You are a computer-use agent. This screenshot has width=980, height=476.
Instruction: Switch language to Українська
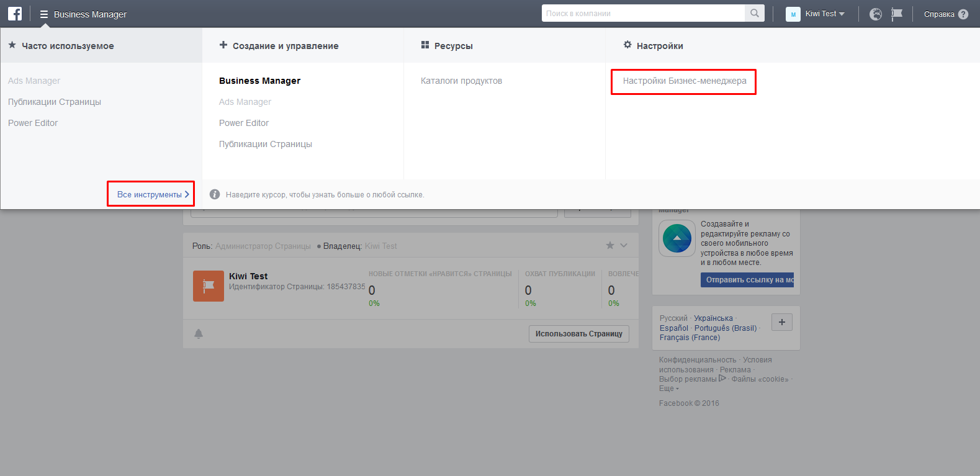[x=713, y=318]
